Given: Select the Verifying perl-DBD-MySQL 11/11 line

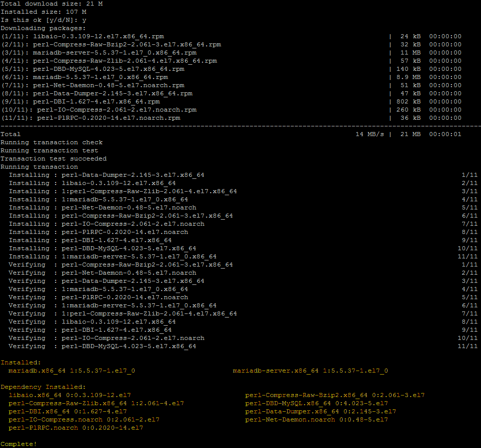Looking at the screenshot, I should click(243, 346).
